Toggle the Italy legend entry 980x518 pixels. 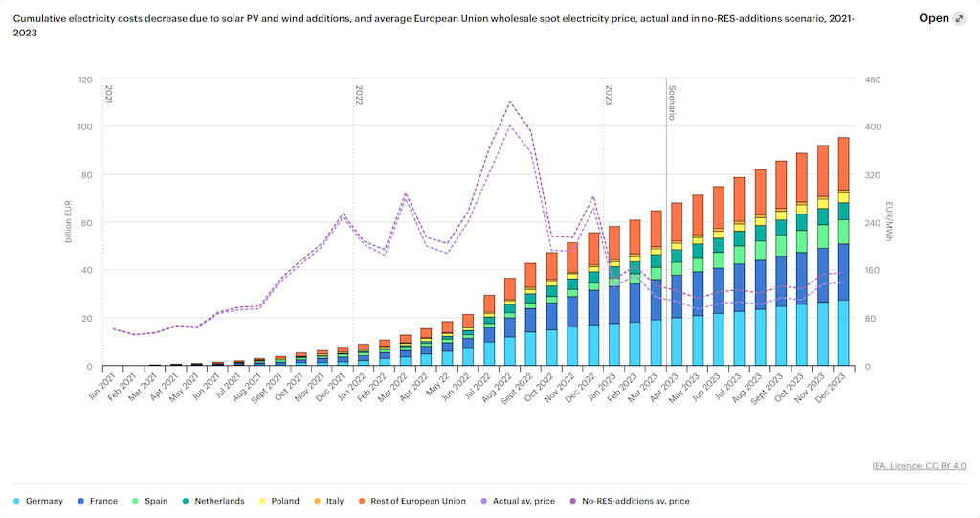(329, 501)
